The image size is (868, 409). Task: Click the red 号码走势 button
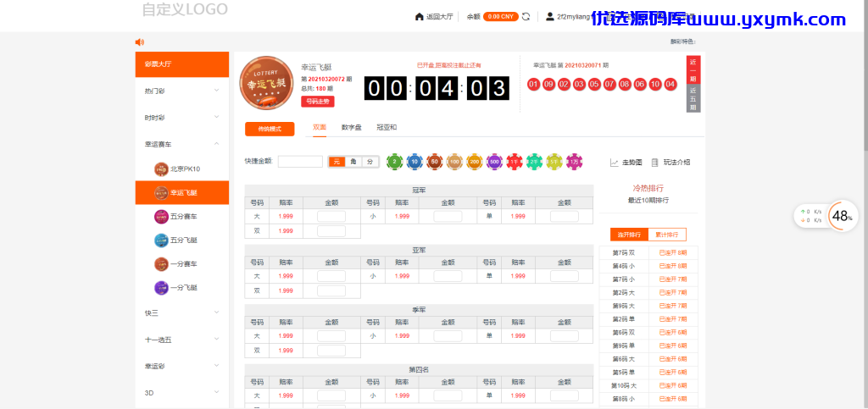pyautogui.click(x=318, y=101)
